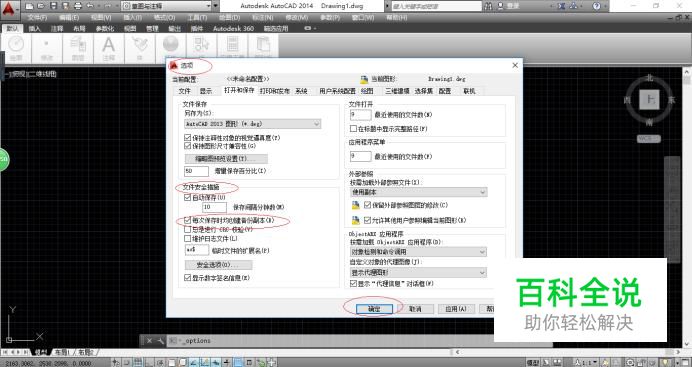The image size is (692, 367).
Task: Toggle 显示“代理信息”对话框 checkbox
Action: click(x=353, y=284)
